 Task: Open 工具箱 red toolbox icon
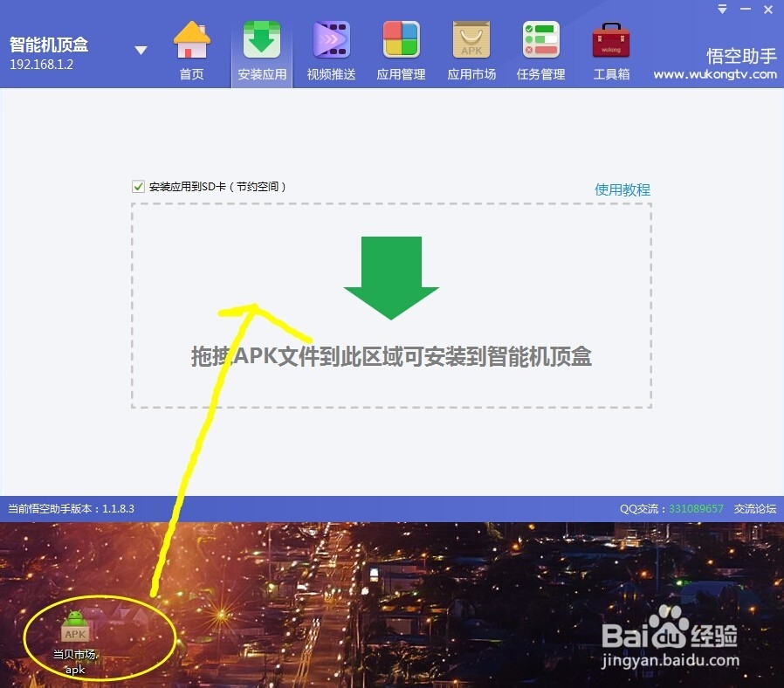[611, 40]
